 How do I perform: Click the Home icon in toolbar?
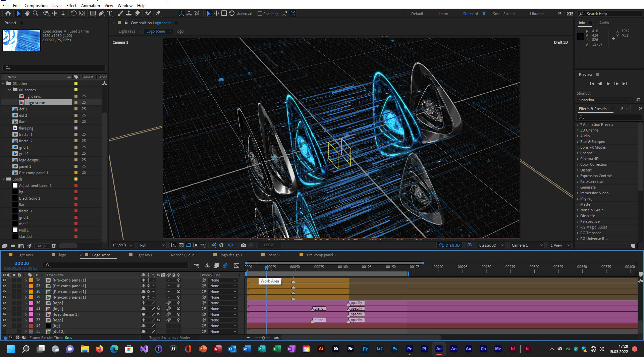pos(8,13)
